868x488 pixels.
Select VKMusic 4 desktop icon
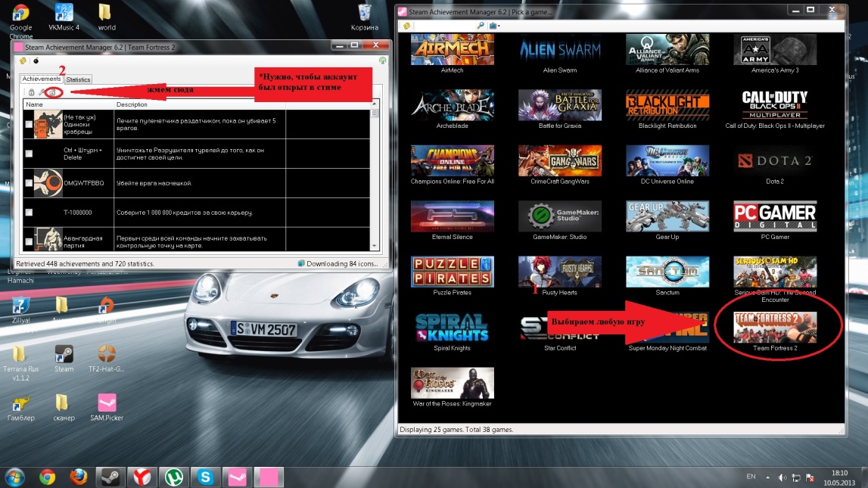[x=64, y=17]
